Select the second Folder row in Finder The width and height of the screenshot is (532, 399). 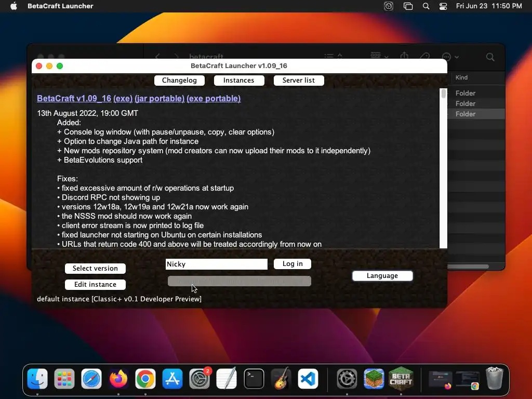[476, 103]
